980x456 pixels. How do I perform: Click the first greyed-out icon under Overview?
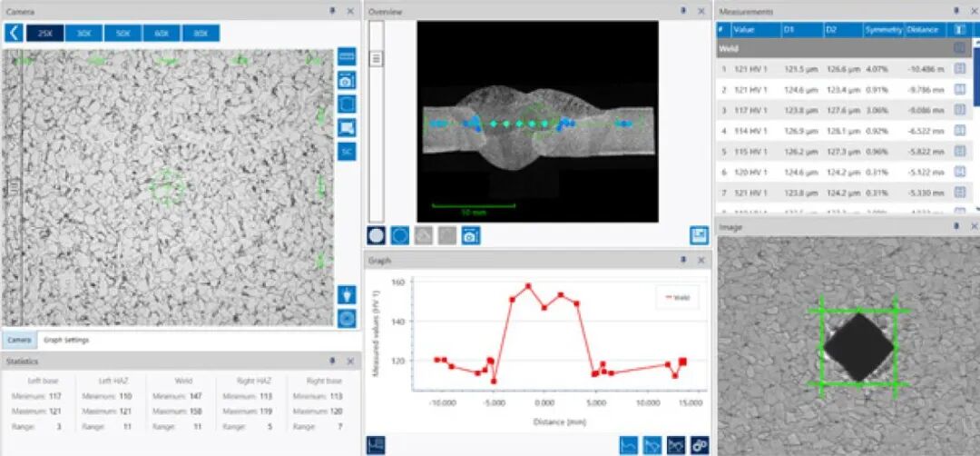(423, 235)
